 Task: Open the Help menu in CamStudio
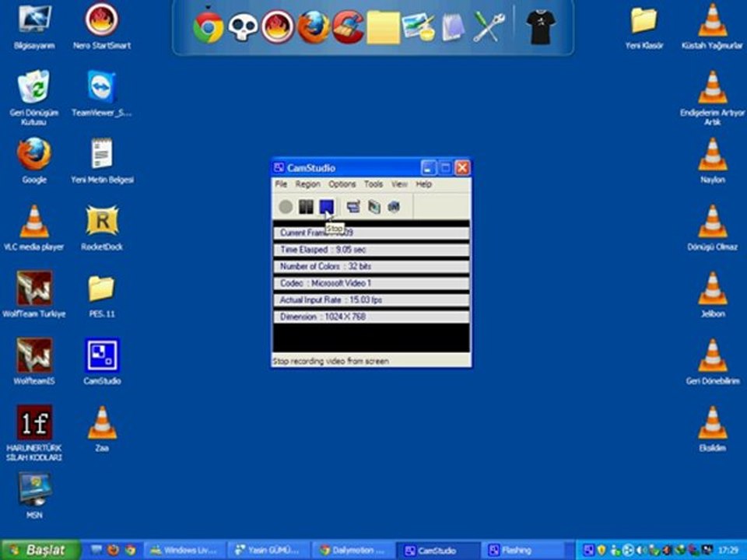click(423, 184)
